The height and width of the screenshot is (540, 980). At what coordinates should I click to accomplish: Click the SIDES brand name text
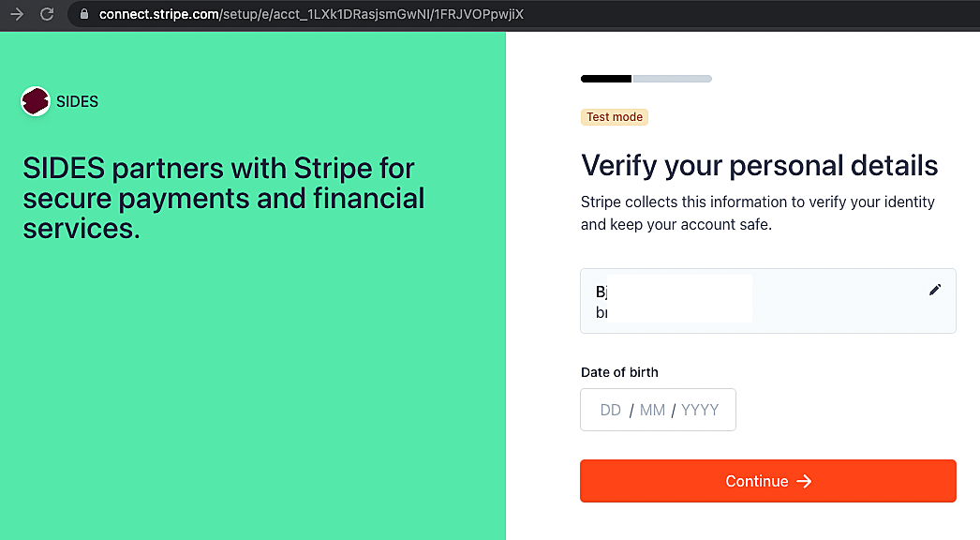point(77,101)
